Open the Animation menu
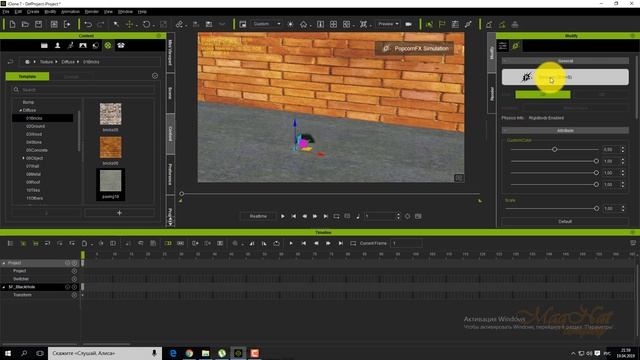This screenshot has width=640, height=360. [70, 12]
